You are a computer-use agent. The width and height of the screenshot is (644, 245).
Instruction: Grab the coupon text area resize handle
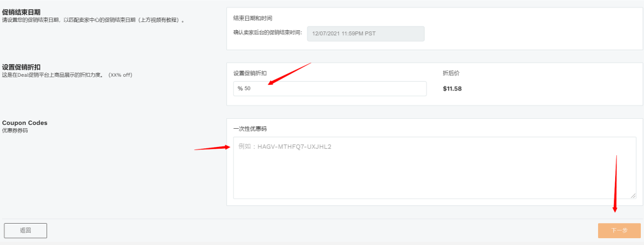pyautogui.click(x=633, y=196)
